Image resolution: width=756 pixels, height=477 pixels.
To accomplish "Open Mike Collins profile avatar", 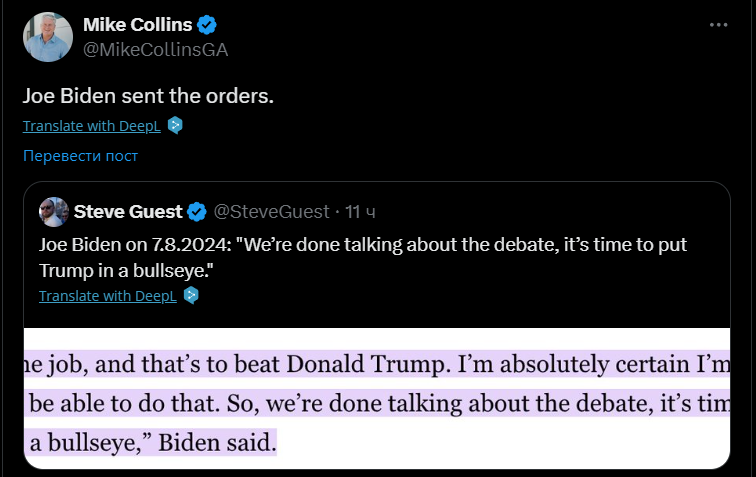I will click(47, 37).
